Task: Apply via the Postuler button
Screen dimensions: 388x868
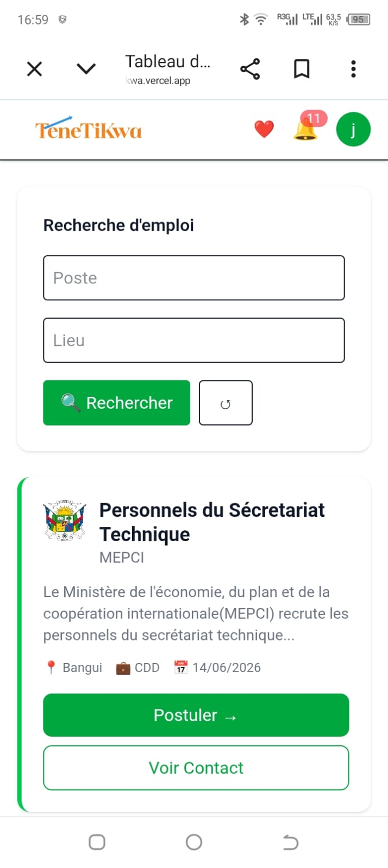Action: tap(196, 715)
